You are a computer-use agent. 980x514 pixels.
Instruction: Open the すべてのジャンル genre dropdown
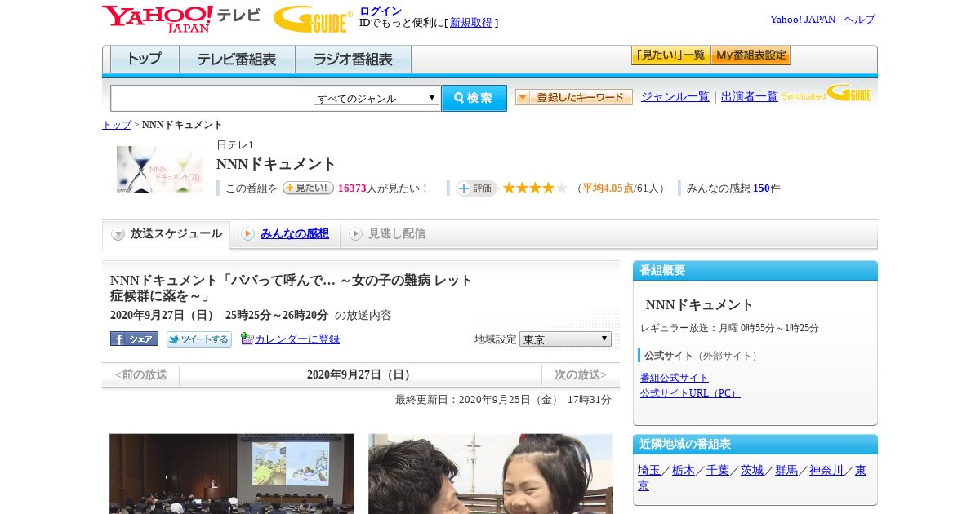tap(376, 98)
